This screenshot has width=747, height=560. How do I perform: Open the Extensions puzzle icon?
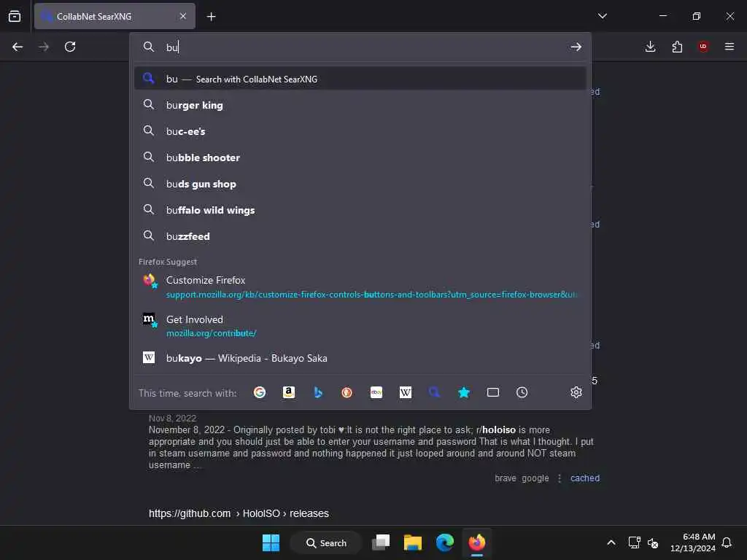677,47
